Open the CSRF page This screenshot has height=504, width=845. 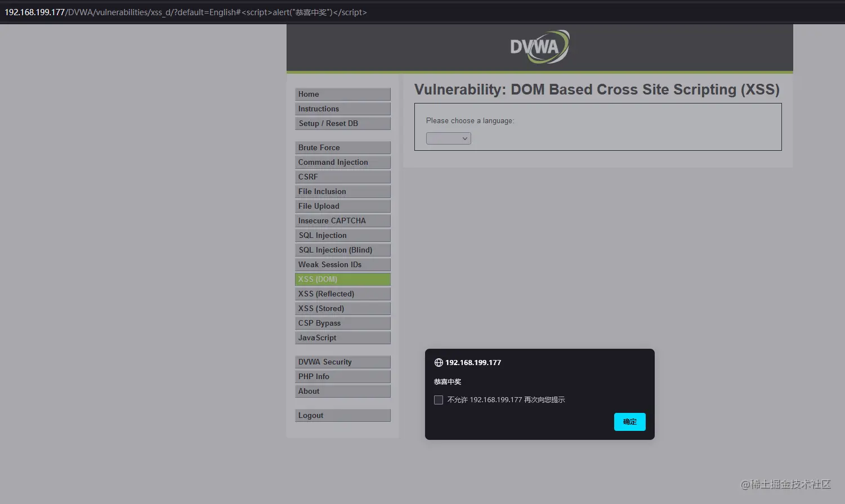(343, 177)
